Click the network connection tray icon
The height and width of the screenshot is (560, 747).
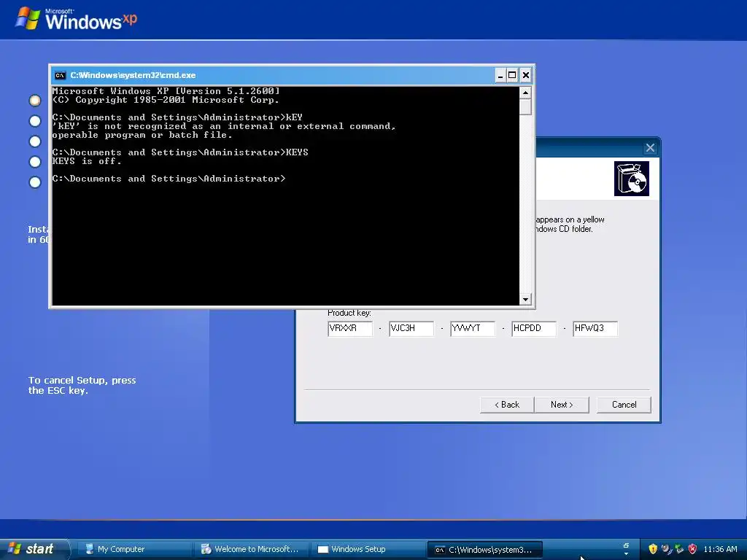tap(666, 548)
